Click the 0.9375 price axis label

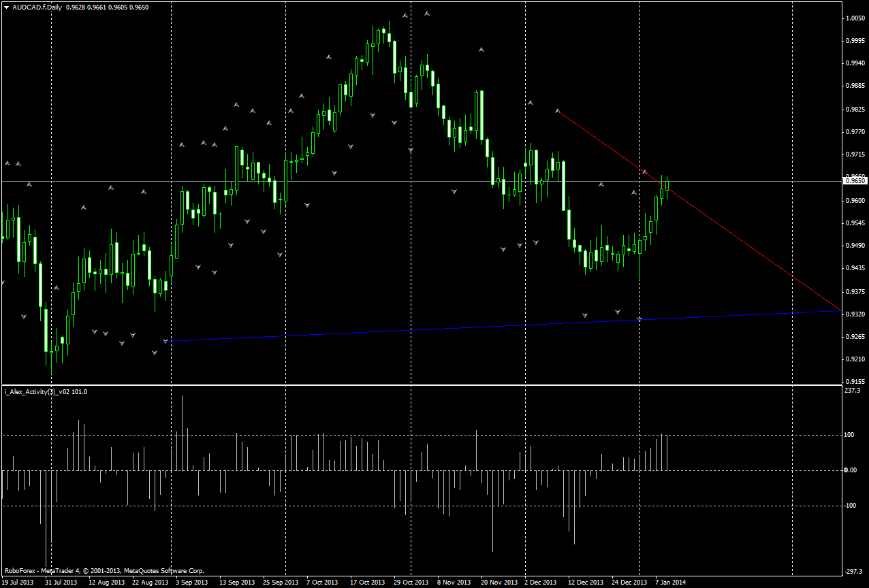[x=855, y=292]
